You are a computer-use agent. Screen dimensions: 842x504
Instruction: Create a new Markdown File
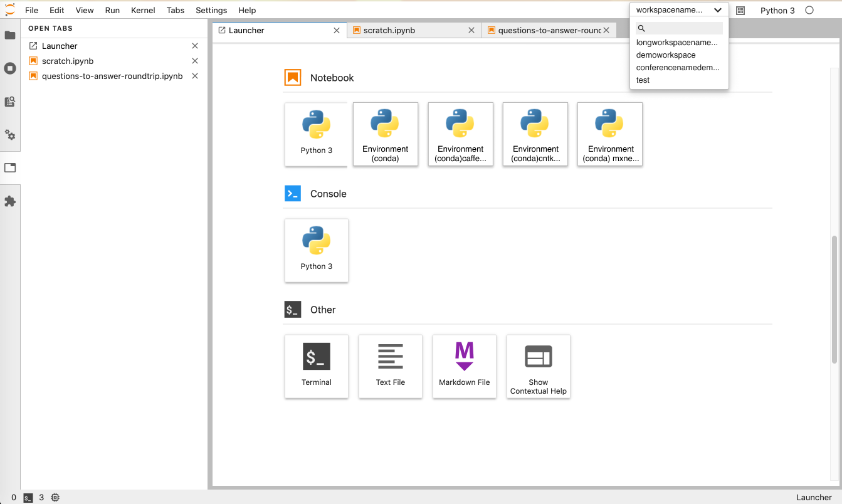[465, 366]
